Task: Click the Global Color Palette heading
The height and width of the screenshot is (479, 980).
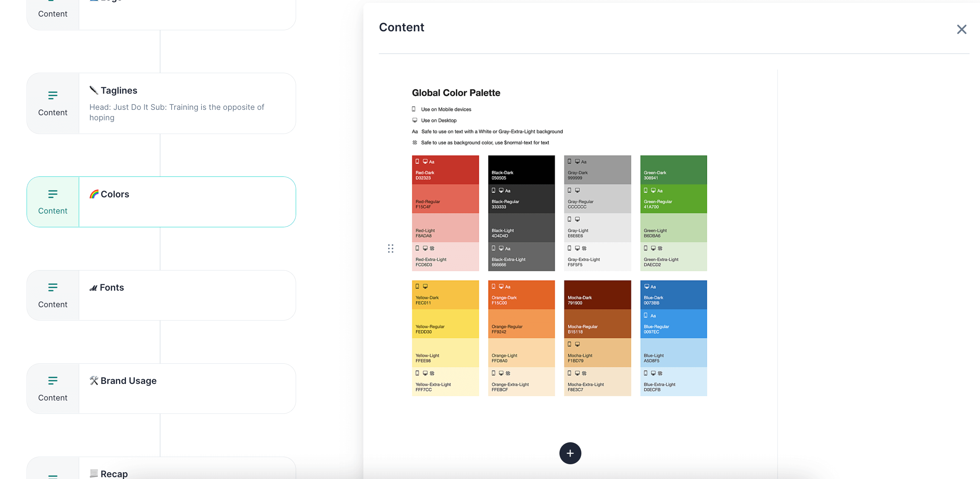Action: pos(456,93)
